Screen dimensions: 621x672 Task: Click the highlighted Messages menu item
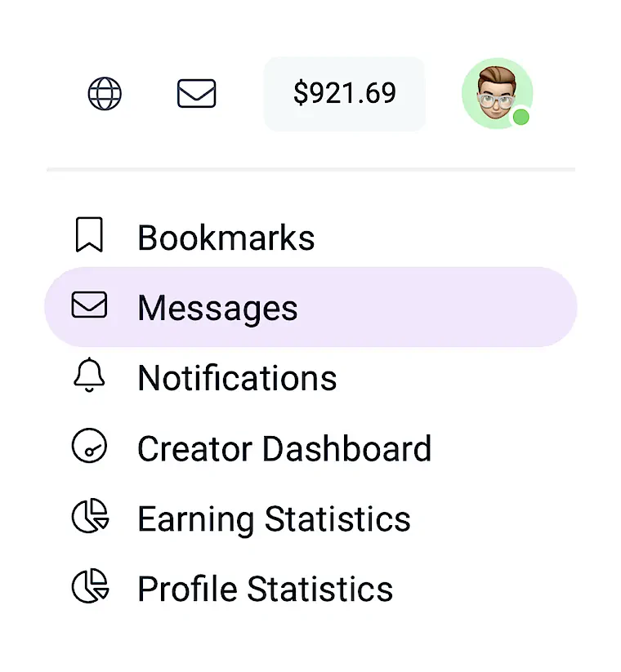(x=217, y=308)
